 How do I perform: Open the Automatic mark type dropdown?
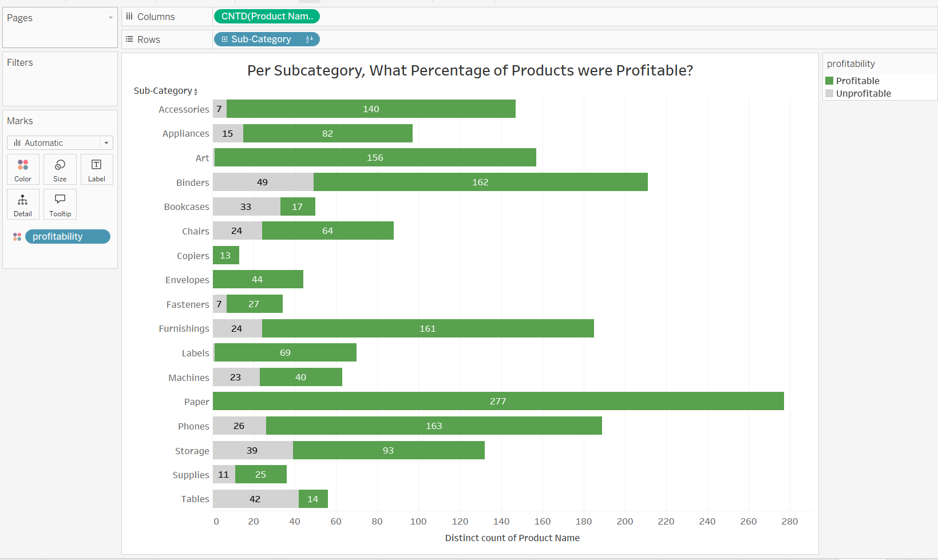(x=106, y=143)
